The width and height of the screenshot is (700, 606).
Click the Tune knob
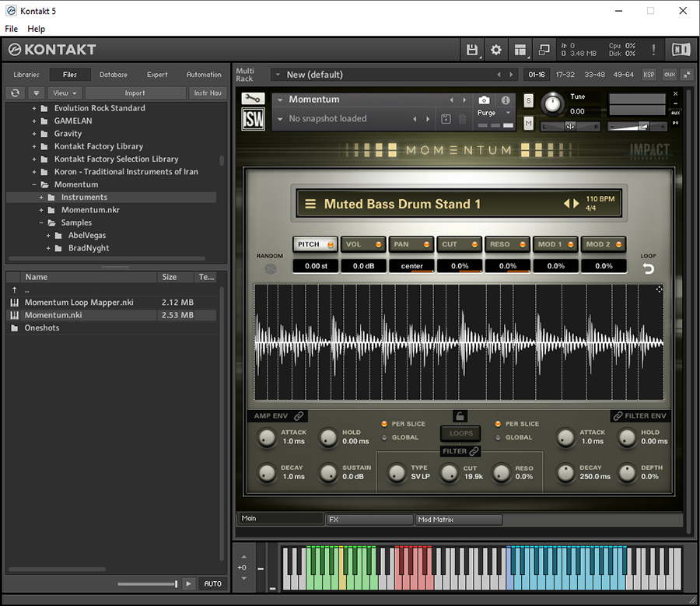553,103
